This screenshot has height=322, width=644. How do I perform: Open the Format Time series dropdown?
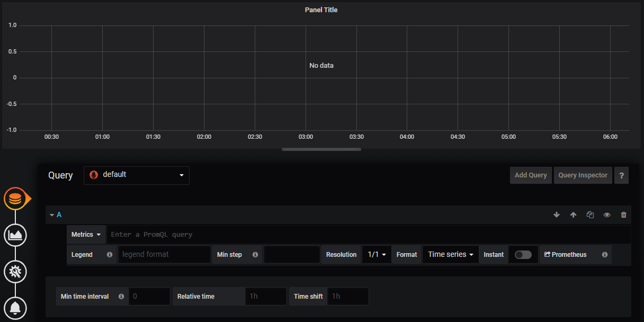point(450,255)
